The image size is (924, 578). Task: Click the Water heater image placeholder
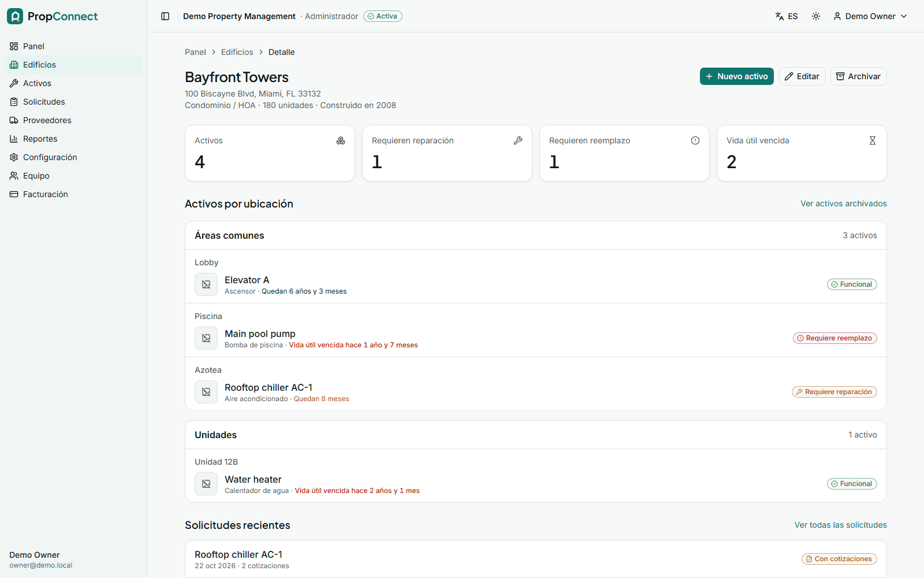pyautogui.click(x=206, y=484)
